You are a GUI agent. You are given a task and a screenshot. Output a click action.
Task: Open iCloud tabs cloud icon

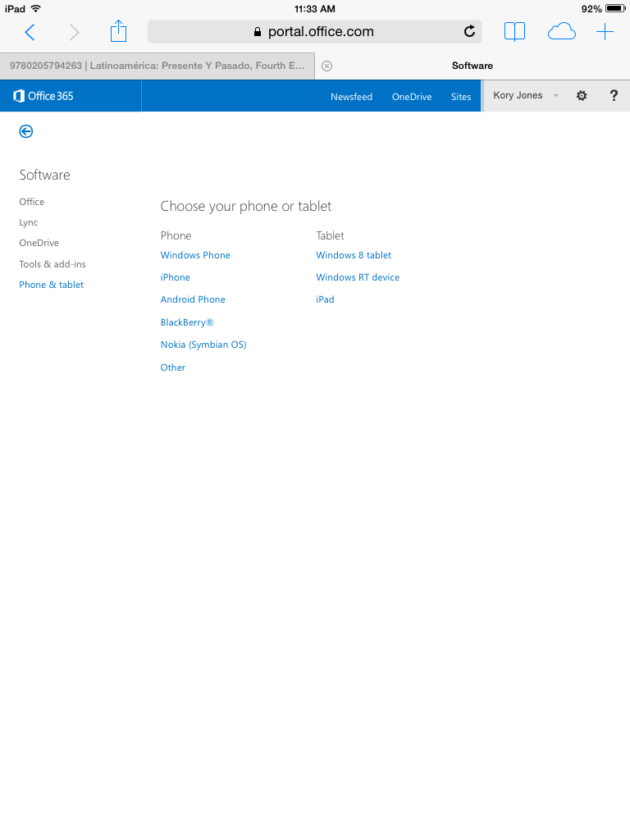[561, 32]
